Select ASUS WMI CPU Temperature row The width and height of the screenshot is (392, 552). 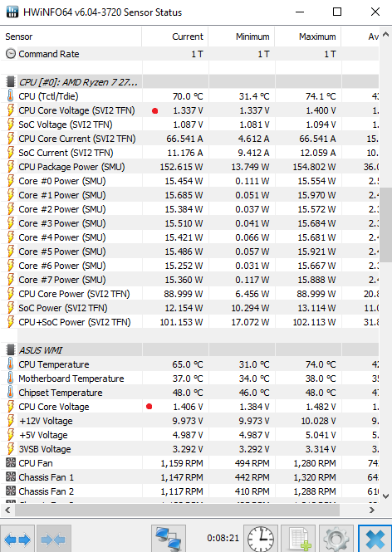click(x=189, y=364)
